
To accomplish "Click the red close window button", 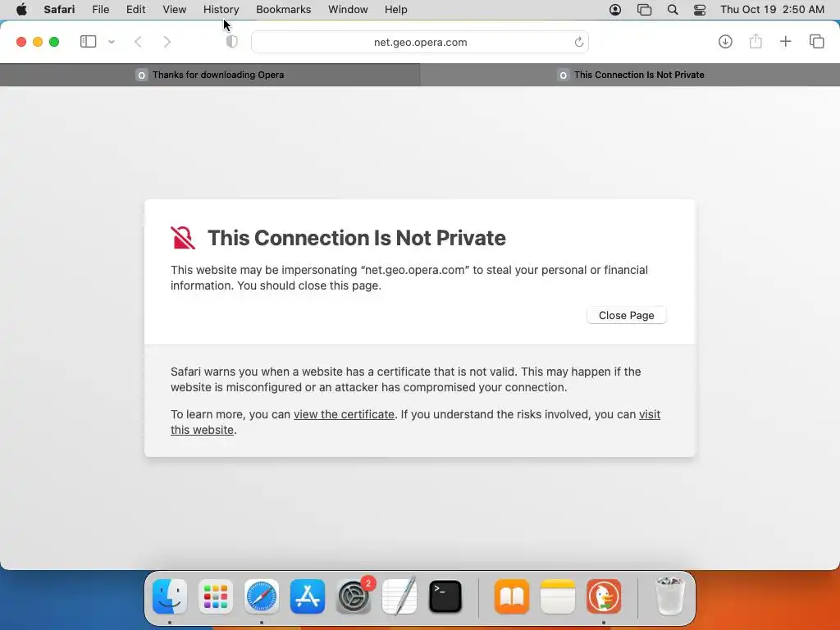I will [21, 42].
